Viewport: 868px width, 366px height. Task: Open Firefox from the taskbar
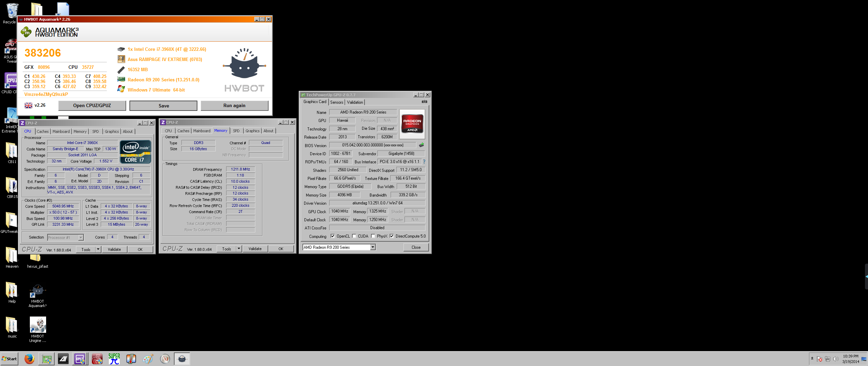(x=29, y=359)
